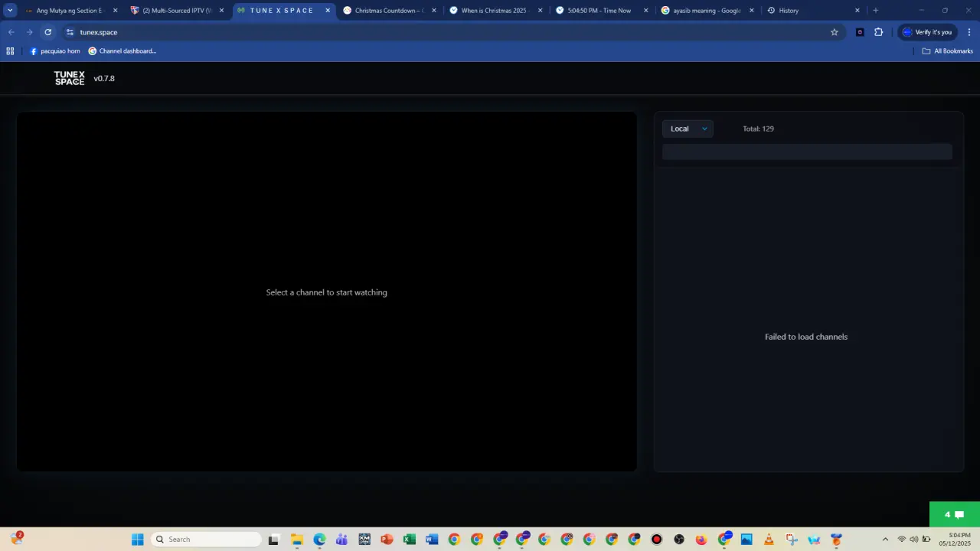Switch to When is Christmas 2025 tab
The image size is (980, 551).
pos(495,11)
